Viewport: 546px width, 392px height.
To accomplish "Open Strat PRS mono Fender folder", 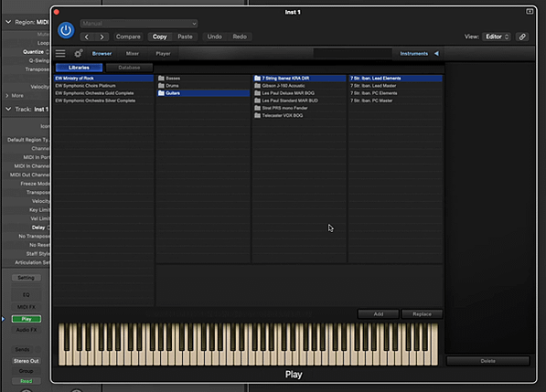I will pos(299,108).
